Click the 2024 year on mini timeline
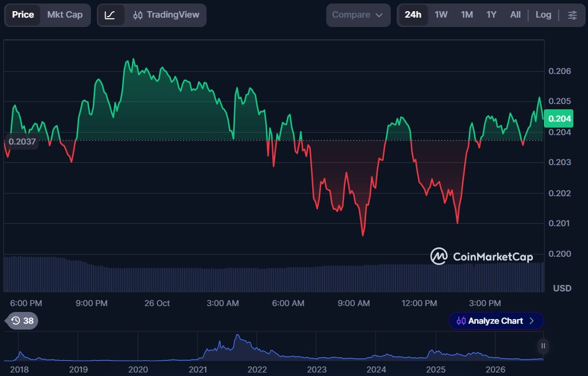 click(x=376, y=370)
